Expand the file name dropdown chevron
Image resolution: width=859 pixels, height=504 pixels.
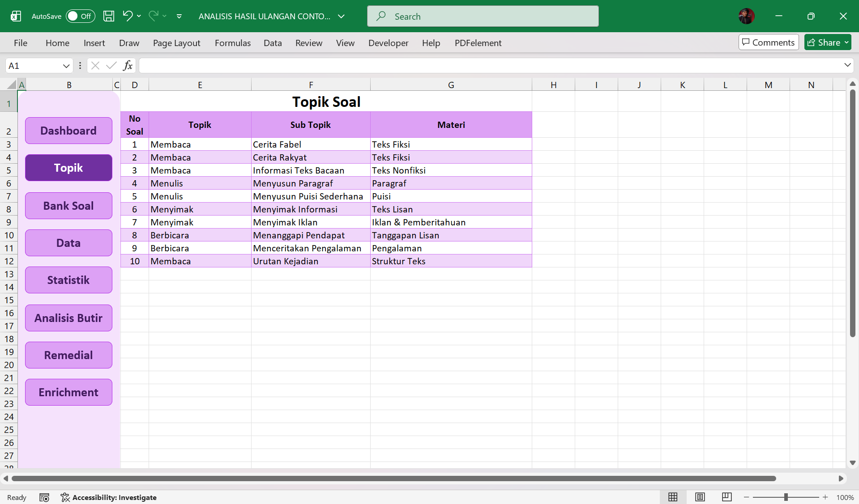click(x=341, y=16)
